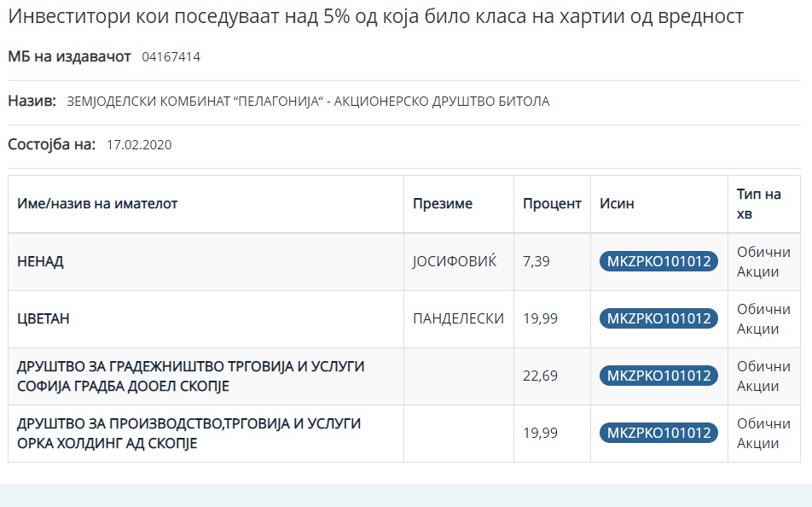The height and width of the screenshot is (507, 812).
Task: Click the ЦВЕТАН holder name cell
Action: [x=43, y=319]
